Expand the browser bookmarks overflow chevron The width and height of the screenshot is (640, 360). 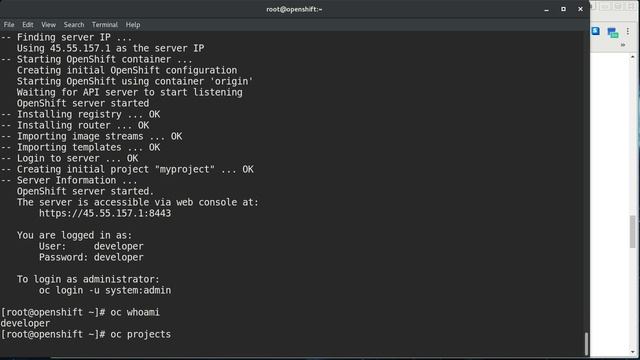623,45
